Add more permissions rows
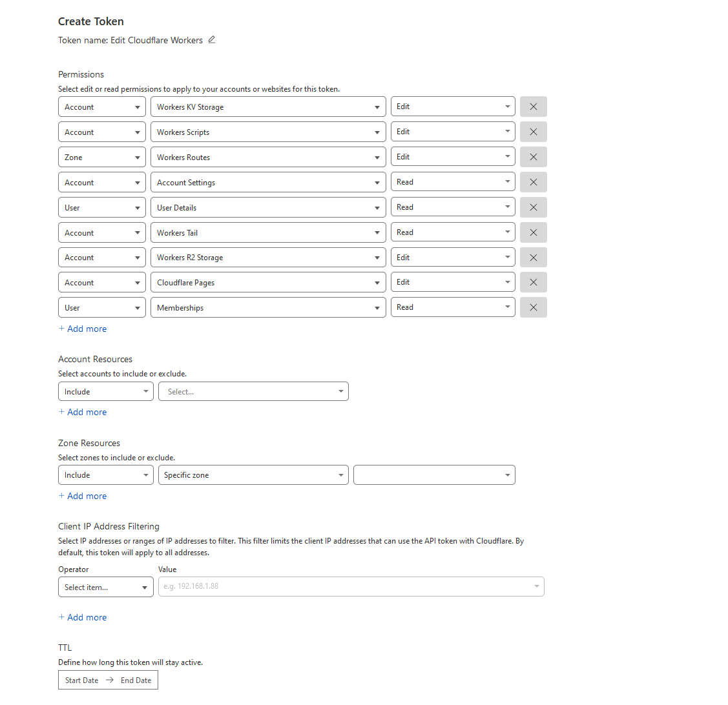This screenshot has width=728, height=705. (x=83, y=329)
